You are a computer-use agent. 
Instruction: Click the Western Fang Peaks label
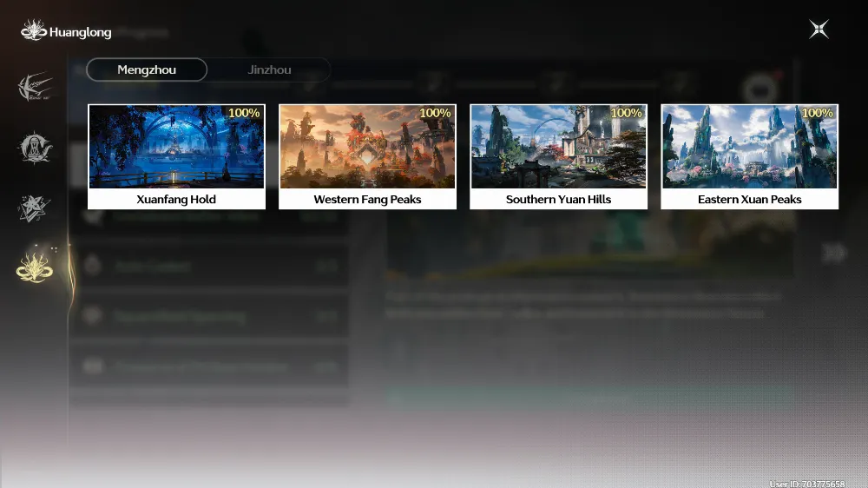click(x=367, y=200)
